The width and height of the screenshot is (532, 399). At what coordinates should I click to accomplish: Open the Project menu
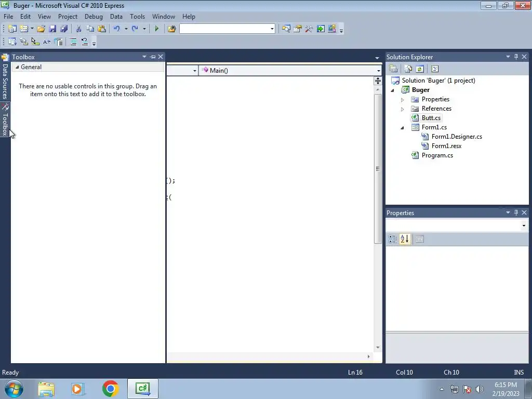pos(68,16)
